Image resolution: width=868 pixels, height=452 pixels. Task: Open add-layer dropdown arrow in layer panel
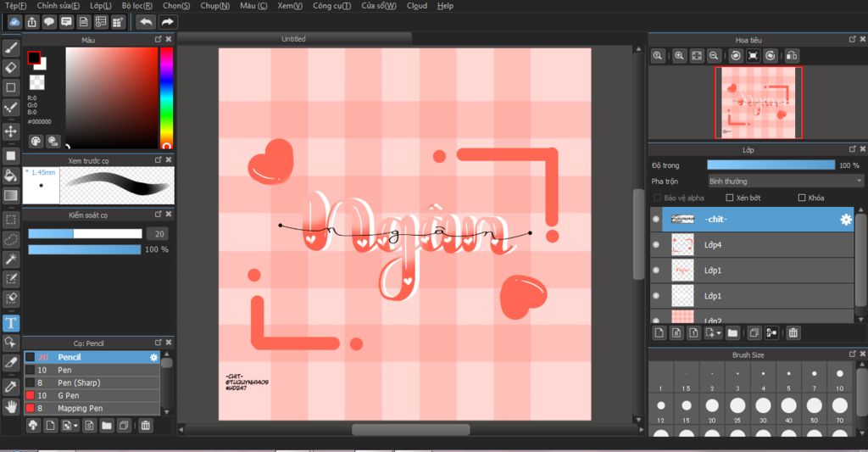pyautogui.click(x=719, y=333)
